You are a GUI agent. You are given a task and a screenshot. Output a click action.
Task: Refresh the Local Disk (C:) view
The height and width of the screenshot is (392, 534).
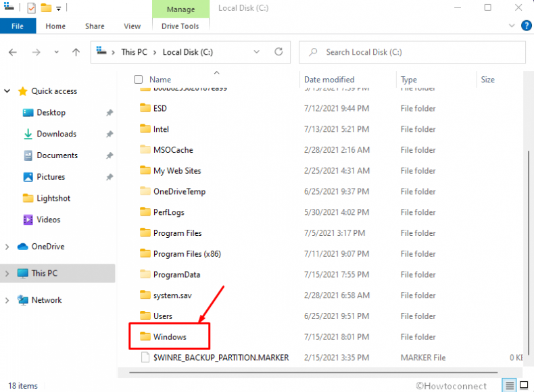click(278, 52)
